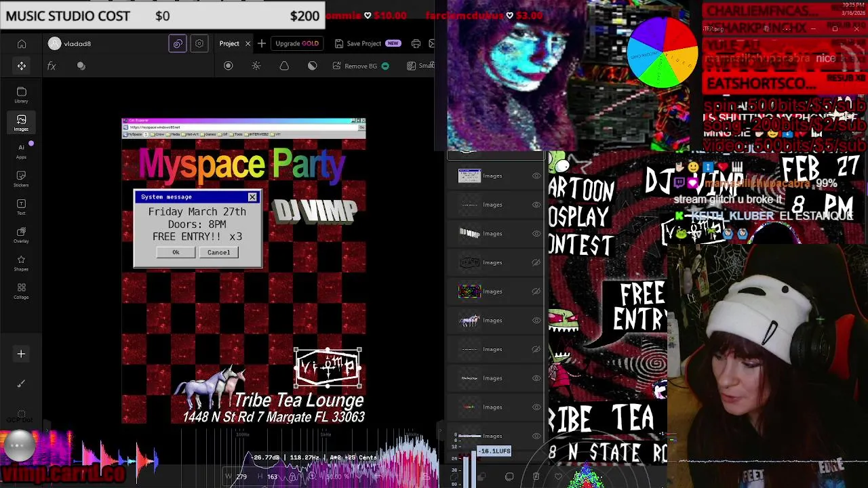Screen dimensions: 868x488
Task: Open the fx effects panel
Action: (x=52, y=66)
